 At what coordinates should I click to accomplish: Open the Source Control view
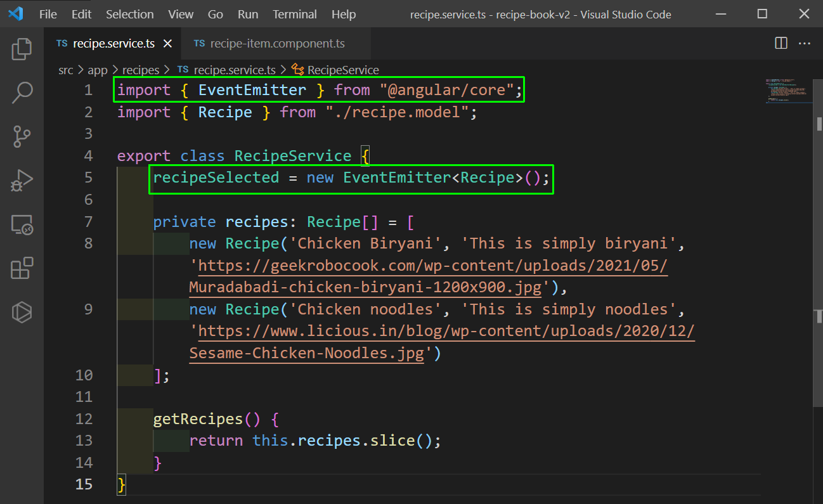point(22,136)
